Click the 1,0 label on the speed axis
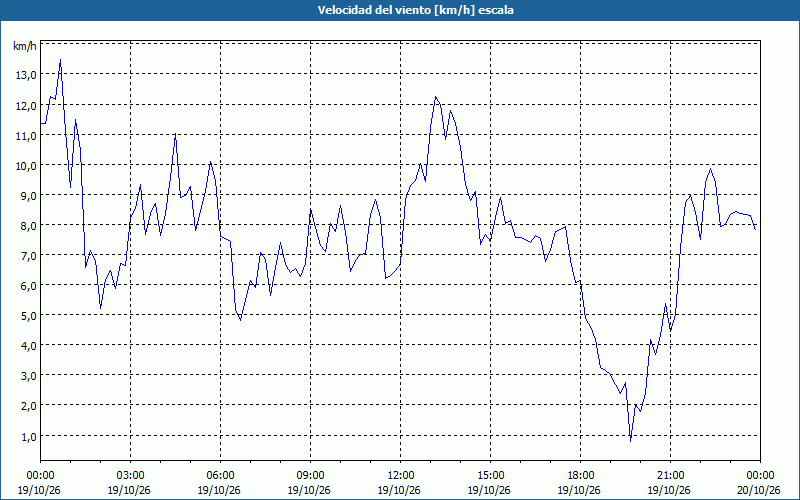This screenshot has height=500, width=800. (28, 436)
